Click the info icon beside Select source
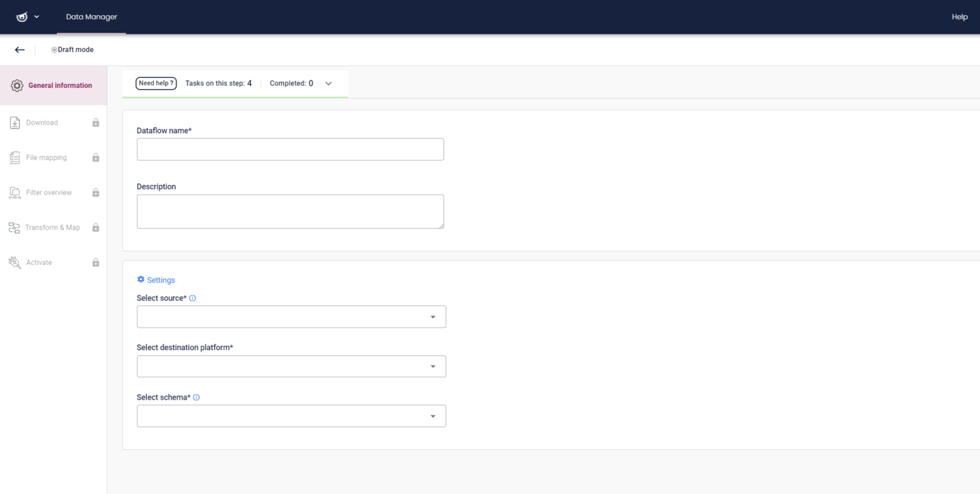Screen dimensions: 980x494 click(192, 298)
